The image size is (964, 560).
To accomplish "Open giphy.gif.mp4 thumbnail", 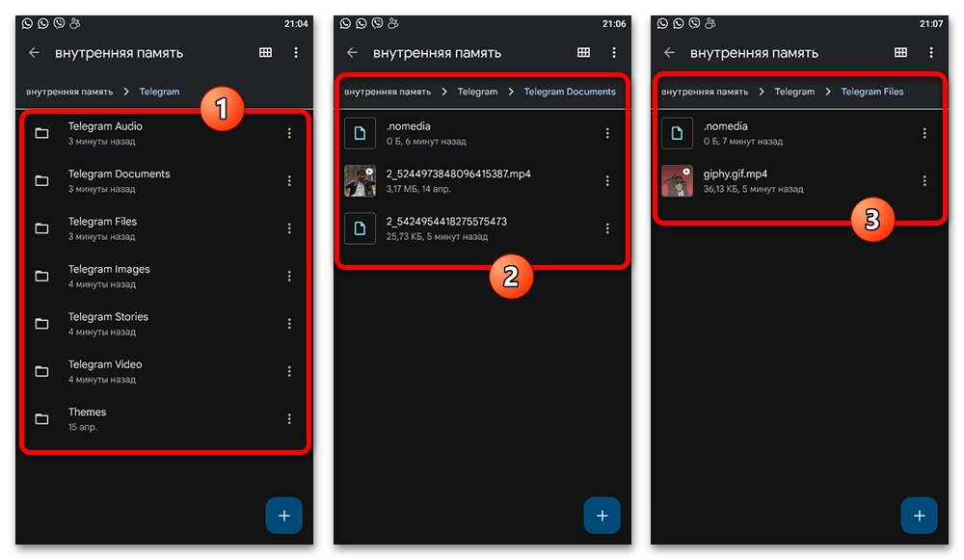I will coord(677,181).
